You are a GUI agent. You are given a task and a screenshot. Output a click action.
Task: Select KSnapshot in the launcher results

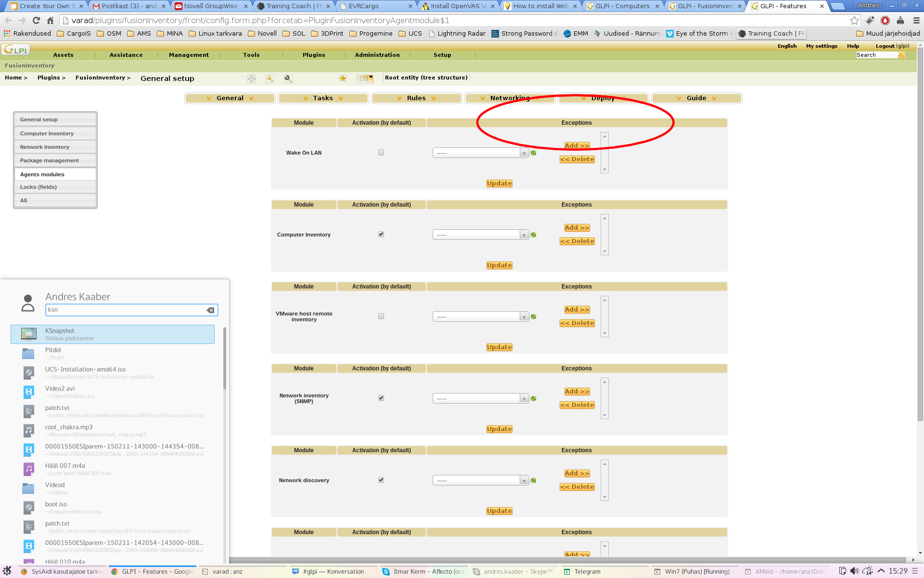(113, 334)
